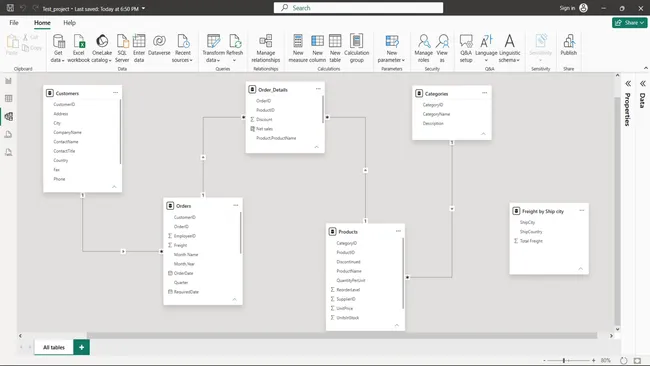Select UnitPrice field in Products table
Screen dimensions: 650x366
[344, 308]
